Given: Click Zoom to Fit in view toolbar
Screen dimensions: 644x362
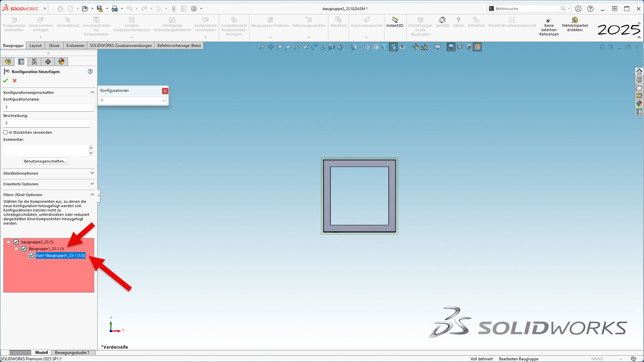Looking at the screenshot, I should (x=262, y=47).
